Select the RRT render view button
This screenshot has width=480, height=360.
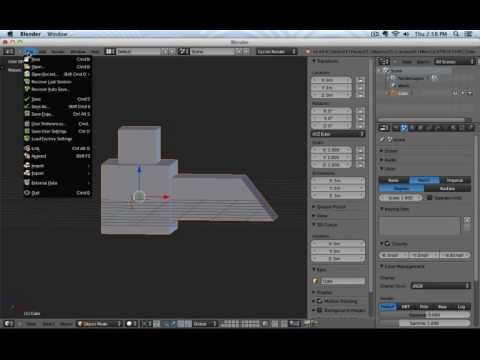point(406,307)
